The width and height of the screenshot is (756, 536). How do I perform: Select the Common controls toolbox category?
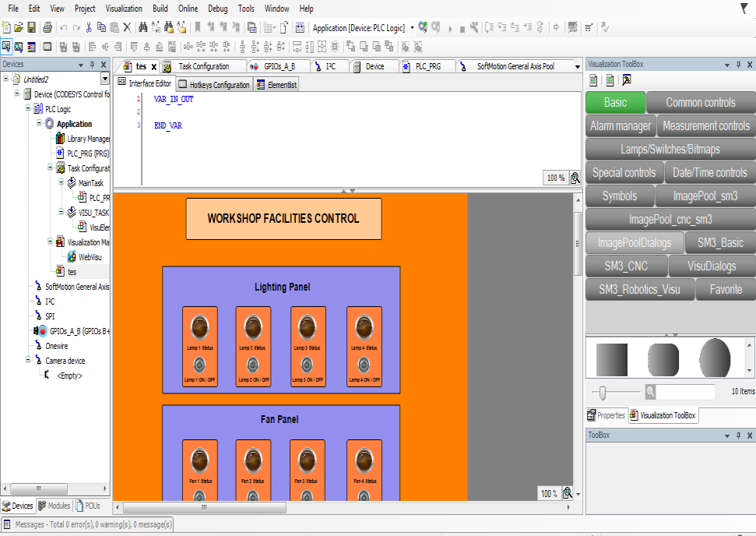pyautogui.click(x=700, y=102)
